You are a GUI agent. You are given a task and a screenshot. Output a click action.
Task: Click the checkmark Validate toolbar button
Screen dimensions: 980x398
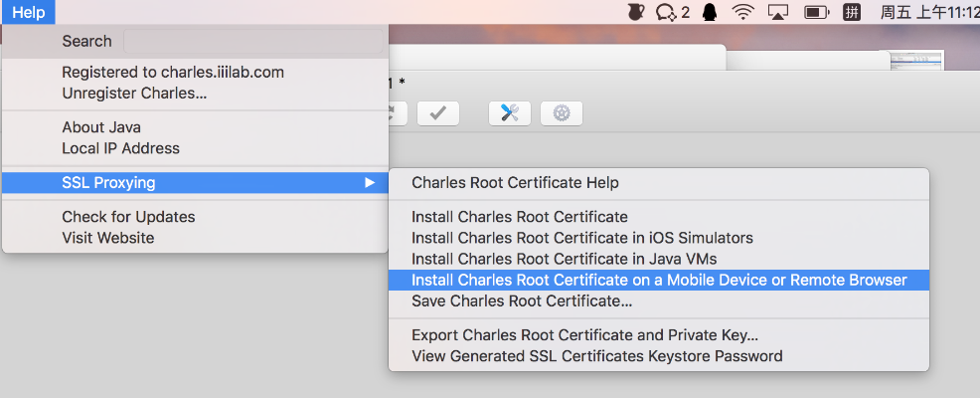(x=437, y=112)
